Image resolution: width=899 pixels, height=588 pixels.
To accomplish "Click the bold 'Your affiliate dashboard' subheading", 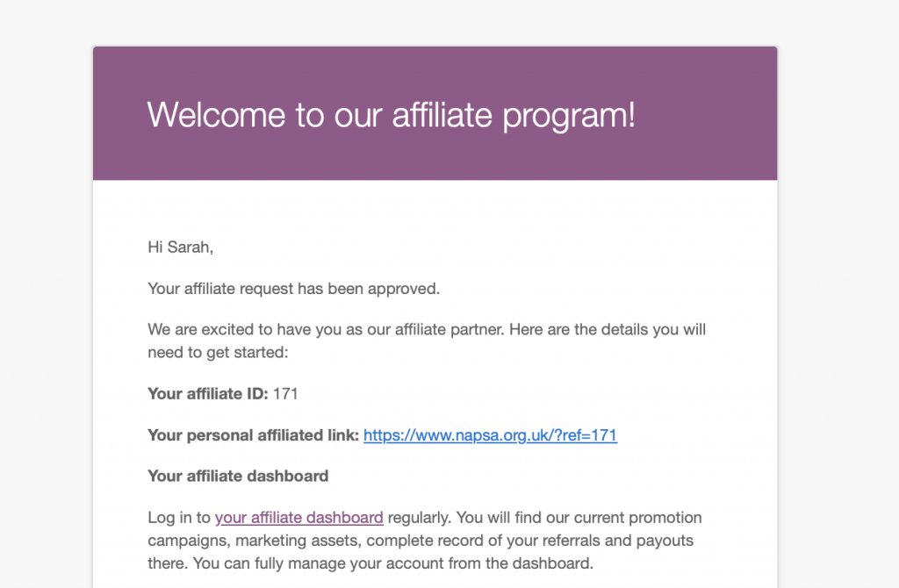I will coord(238,476).
